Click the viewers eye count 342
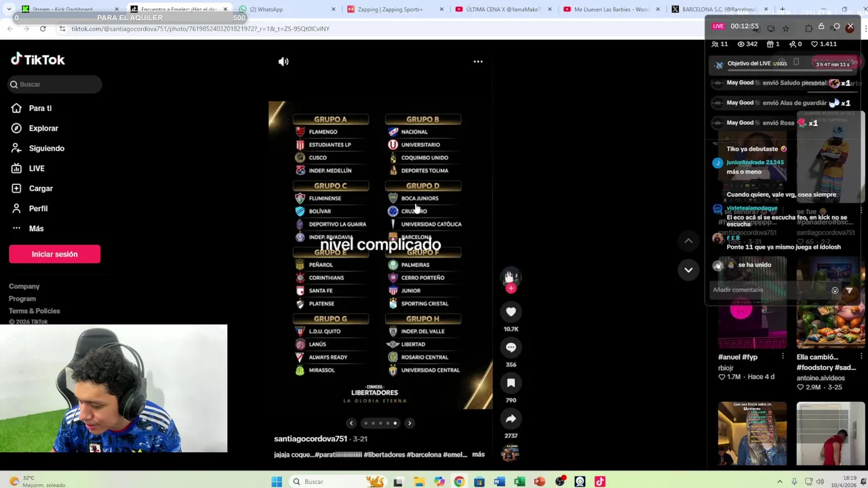 tap(748, 44)
